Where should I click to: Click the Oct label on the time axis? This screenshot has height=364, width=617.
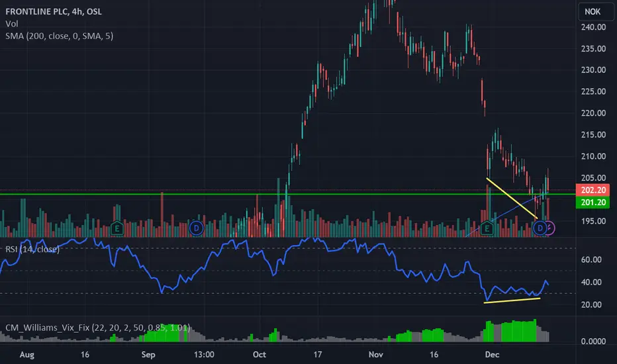click(260, 355)
